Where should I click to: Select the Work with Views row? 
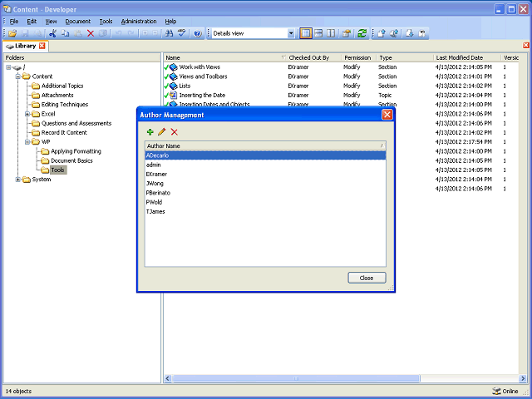point(341,67)
